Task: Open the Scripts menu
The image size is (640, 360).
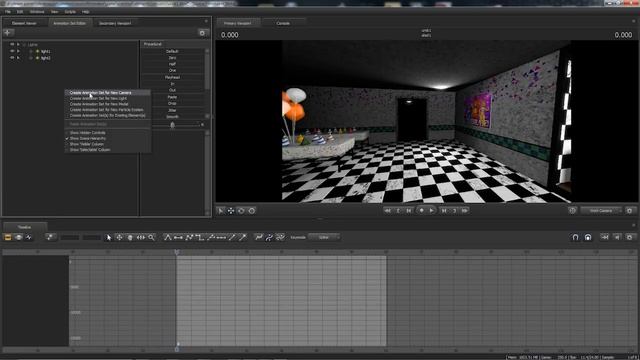Action: click(70, 12)
